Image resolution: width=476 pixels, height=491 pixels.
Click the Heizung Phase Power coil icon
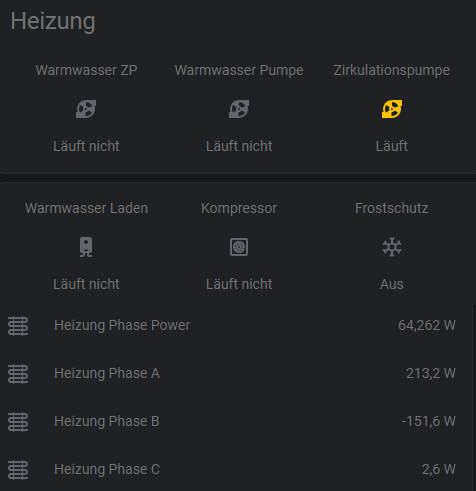coord(18,326)
